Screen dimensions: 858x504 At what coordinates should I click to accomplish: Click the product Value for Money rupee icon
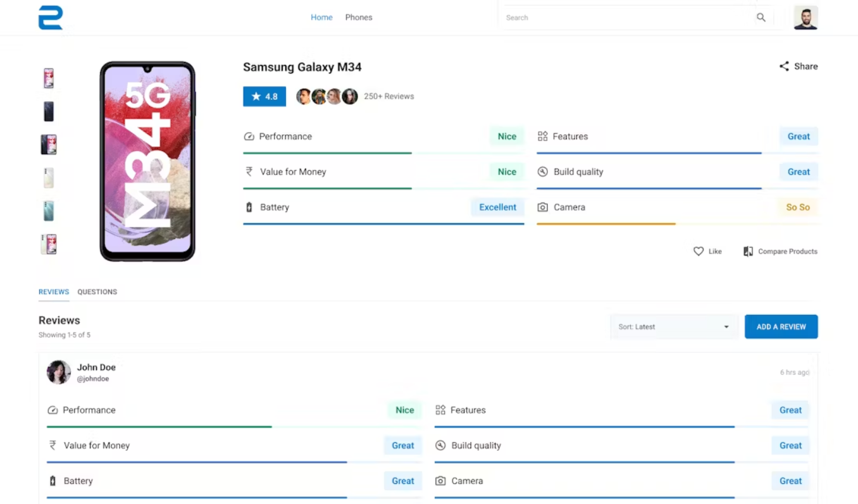click(x=249, y=171)
